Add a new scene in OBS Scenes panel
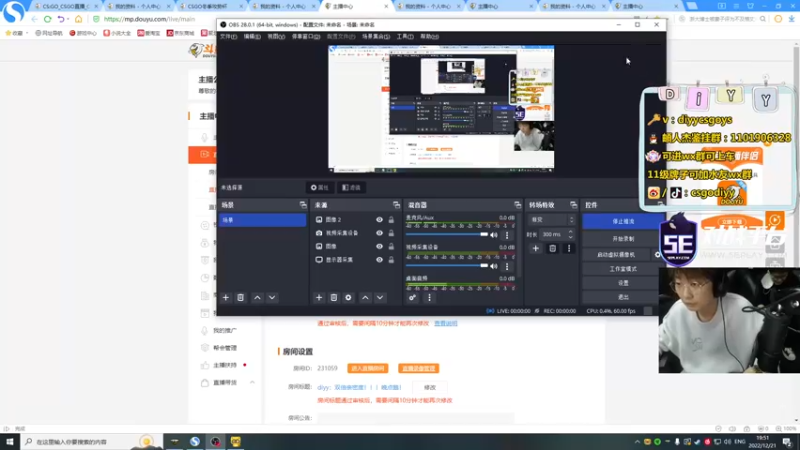Screen dimensions: 800x450 pos(226,297)
